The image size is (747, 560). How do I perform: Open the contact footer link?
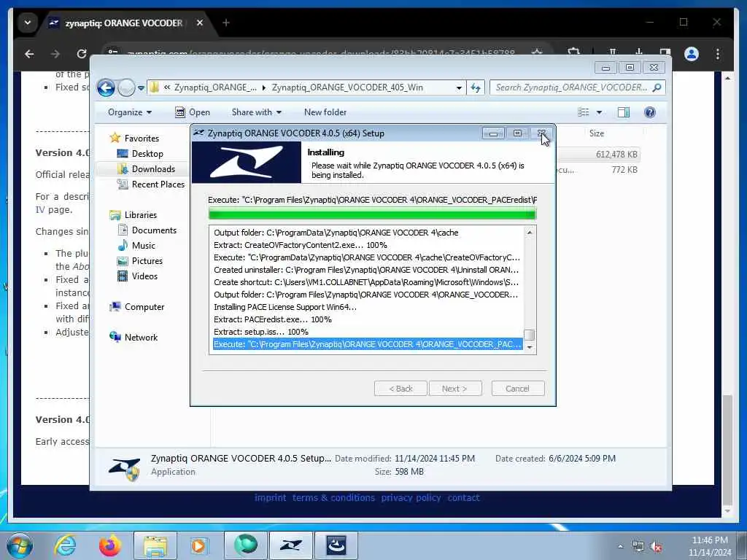point(463,497)
